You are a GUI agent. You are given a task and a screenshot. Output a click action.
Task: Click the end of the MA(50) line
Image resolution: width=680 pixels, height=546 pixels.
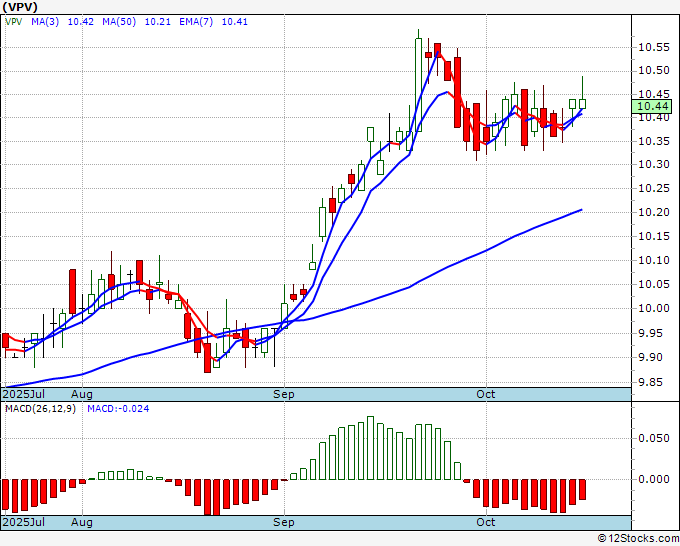(x=582, y=210)
